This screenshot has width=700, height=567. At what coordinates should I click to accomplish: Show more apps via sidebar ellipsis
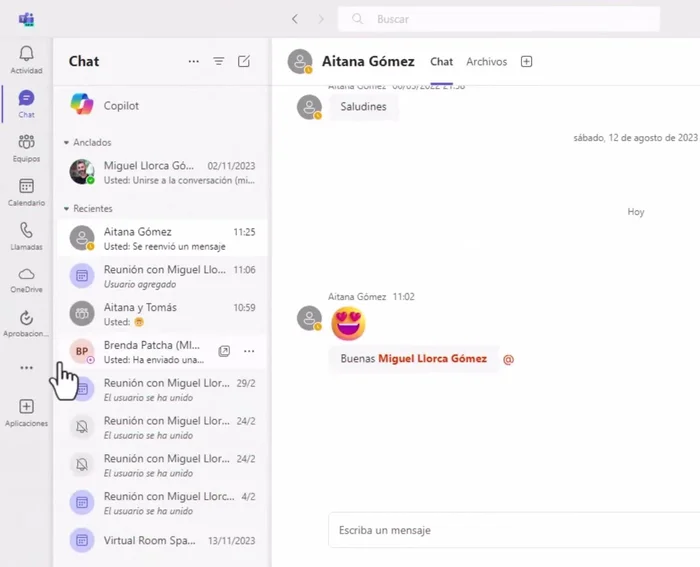point(26,368)
